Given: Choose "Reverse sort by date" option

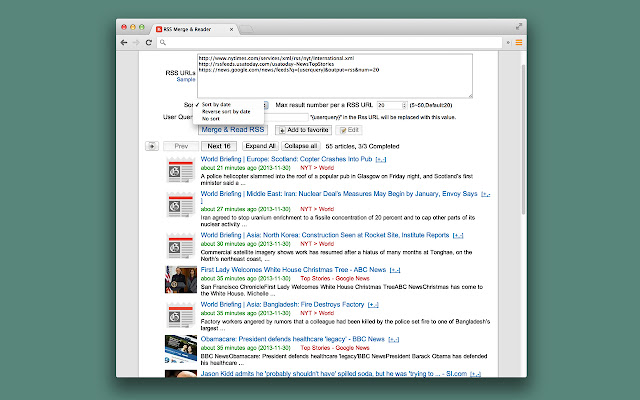Looking at the screenshot, I should click(225, 111).
